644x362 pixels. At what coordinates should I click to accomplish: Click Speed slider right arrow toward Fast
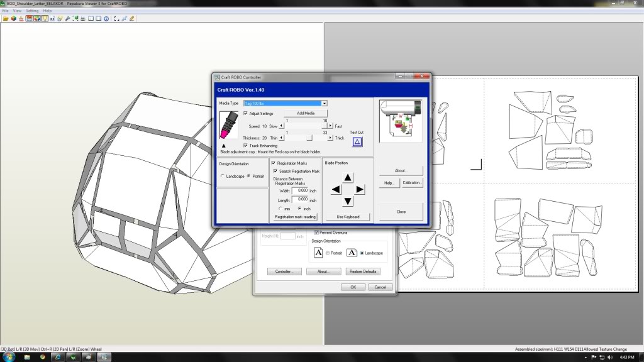pyautogui.click(x=330, y=126)
